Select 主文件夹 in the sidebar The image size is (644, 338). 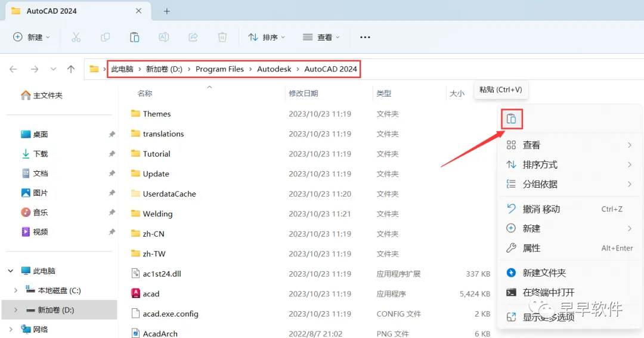click(42, 95)
